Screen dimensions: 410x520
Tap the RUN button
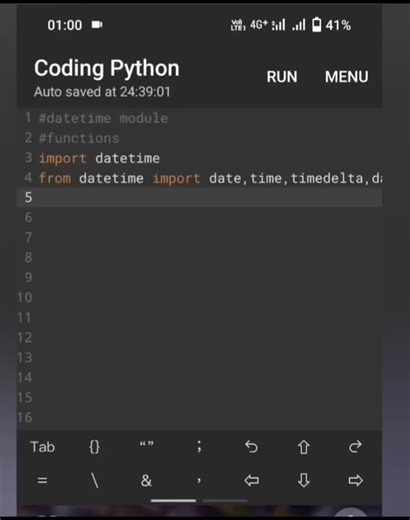pos(282,77)
